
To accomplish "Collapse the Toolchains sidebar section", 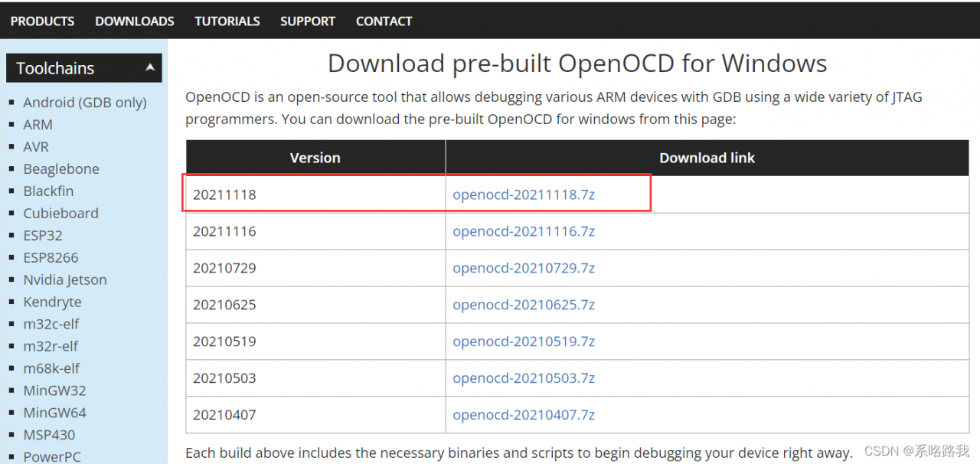I will click(150, 68).
